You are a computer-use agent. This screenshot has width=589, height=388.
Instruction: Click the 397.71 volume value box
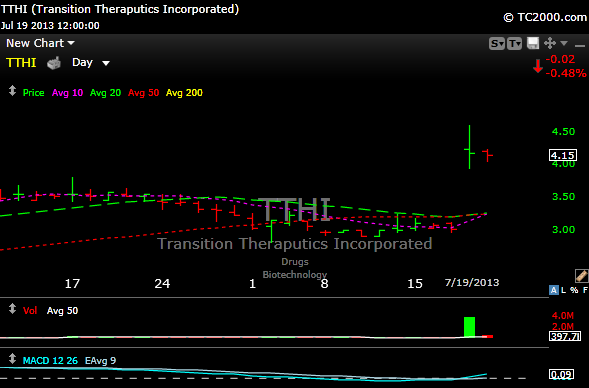[565, 336]
